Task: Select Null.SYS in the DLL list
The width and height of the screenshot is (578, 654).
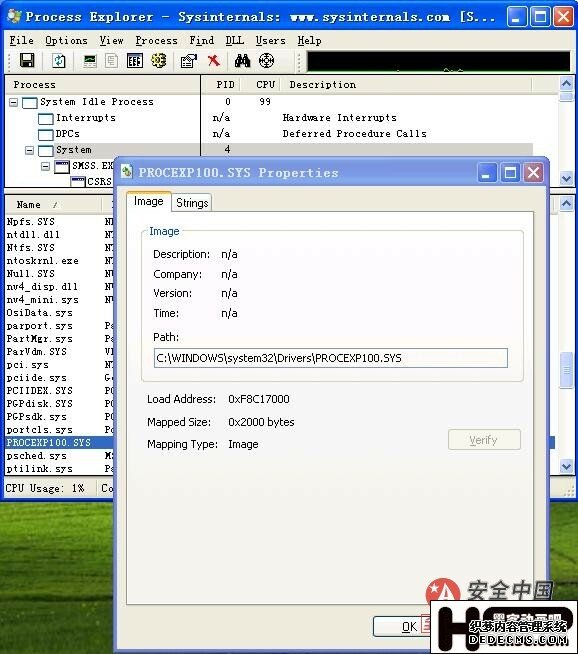Action: click(x=30, y=274)
